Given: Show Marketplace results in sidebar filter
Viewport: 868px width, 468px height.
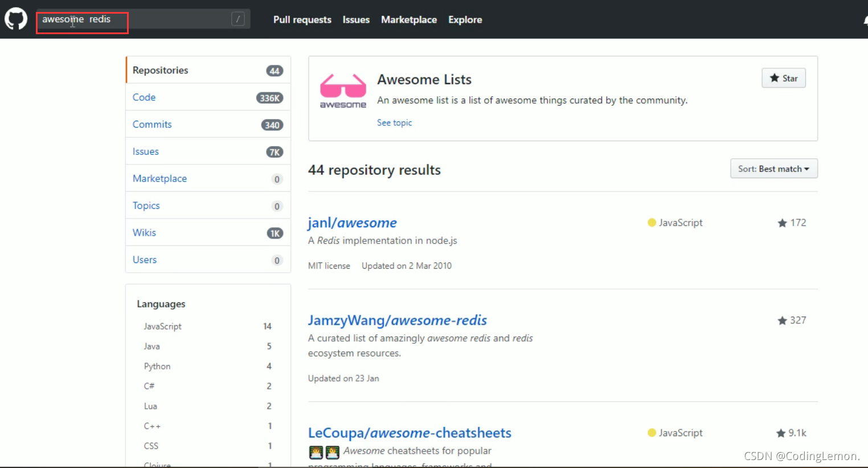Looking at the screenshot, I should coord(208,178).
